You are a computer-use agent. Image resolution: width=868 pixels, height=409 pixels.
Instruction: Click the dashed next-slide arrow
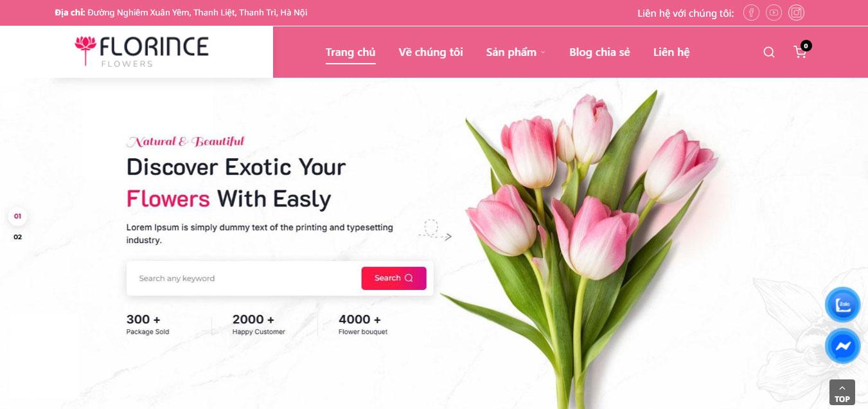(x=435, y=231)
